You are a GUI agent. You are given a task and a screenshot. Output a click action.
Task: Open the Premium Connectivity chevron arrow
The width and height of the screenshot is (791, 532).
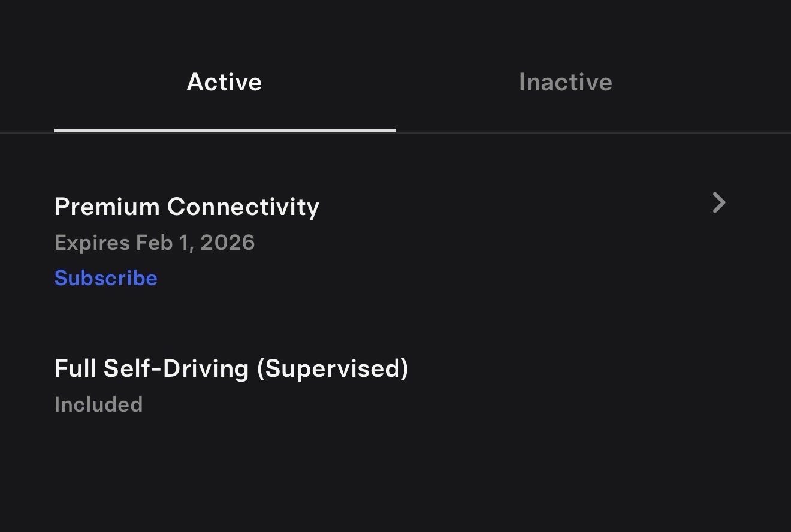[x=719, y=203]
